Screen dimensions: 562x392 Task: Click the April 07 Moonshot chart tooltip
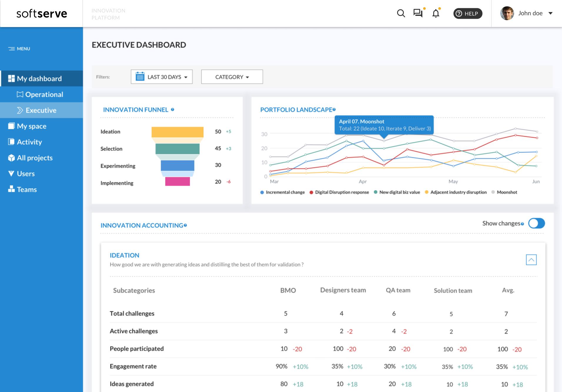tap(384, 125)
